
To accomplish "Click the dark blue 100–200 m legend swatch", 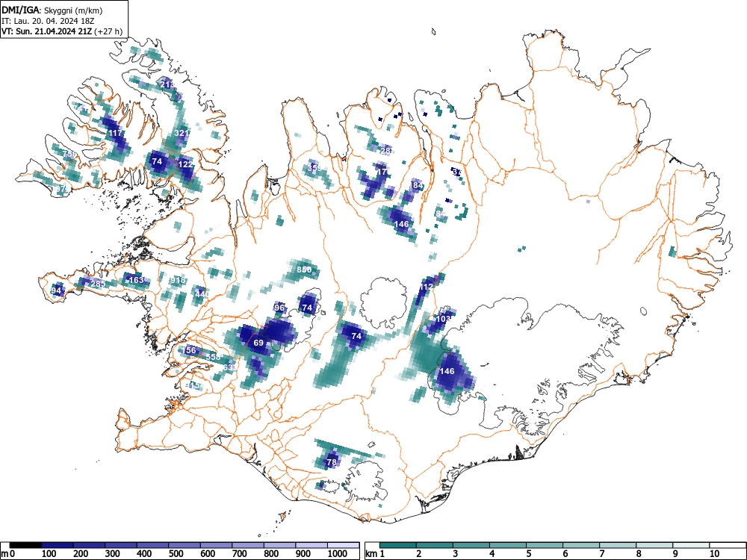I will (x=58, y=545).
